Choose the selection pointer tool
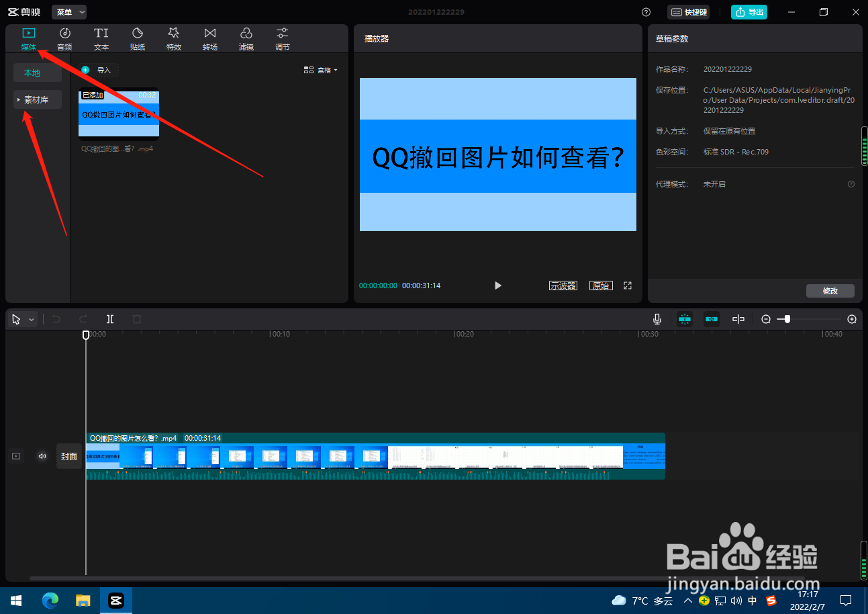868x614 pixels. coord(16,320)
